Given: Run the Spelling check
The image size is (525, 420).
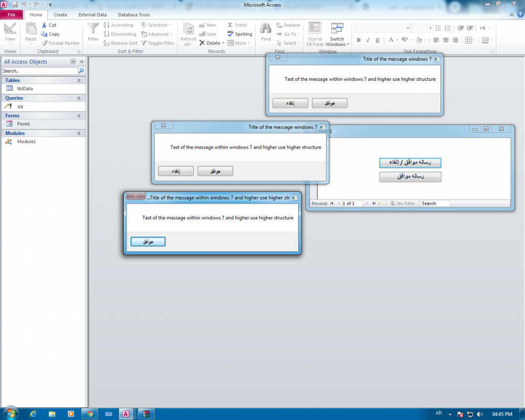Looking at the screenshot, I should click(x=240, y=34).
